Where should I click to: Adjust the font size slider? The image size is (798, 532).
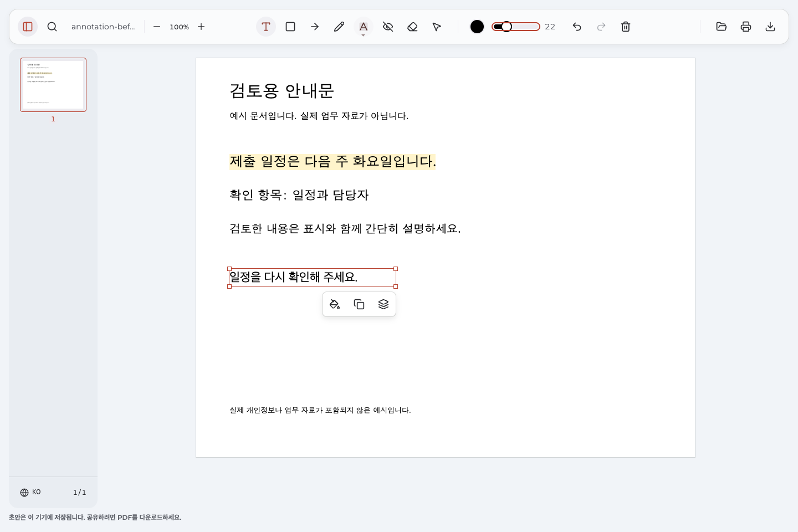(x=516, y=27)
